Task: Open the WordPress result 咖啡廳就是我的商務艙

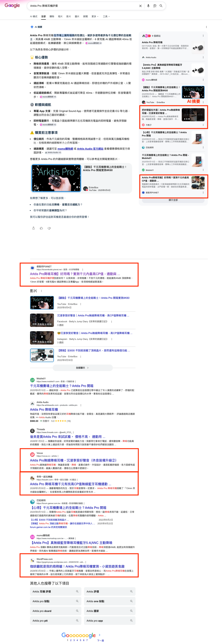Action: [77, 567]
